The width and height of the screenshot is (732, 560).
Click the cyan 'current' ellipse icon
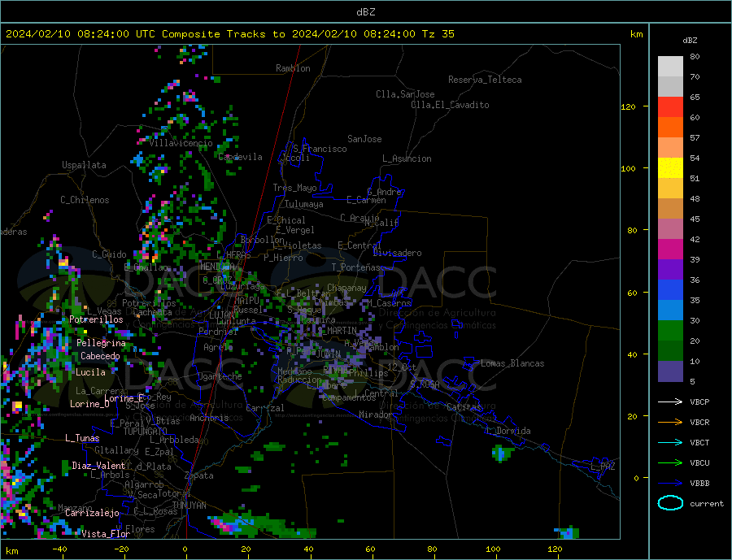[670, 503]
